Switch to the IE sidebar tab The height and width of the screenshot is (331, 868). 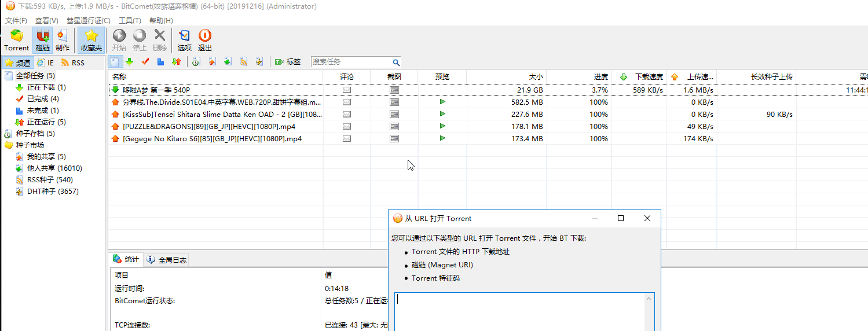point(45,62)
